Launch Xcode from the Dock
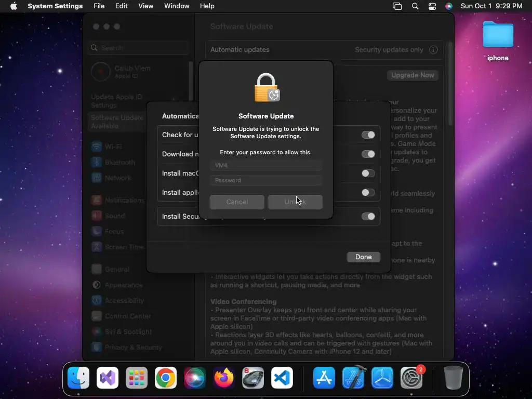 353,378
